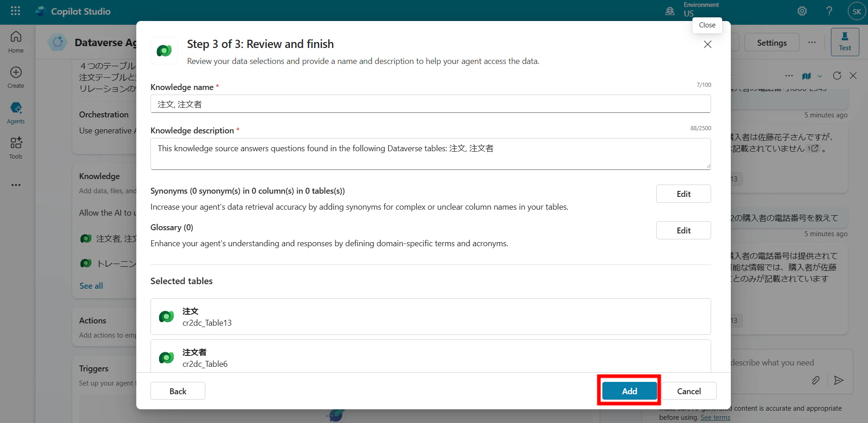Open the SK account avatar
Image resolution: width=868 pixels, height=423 pixels.
point(857,11)
